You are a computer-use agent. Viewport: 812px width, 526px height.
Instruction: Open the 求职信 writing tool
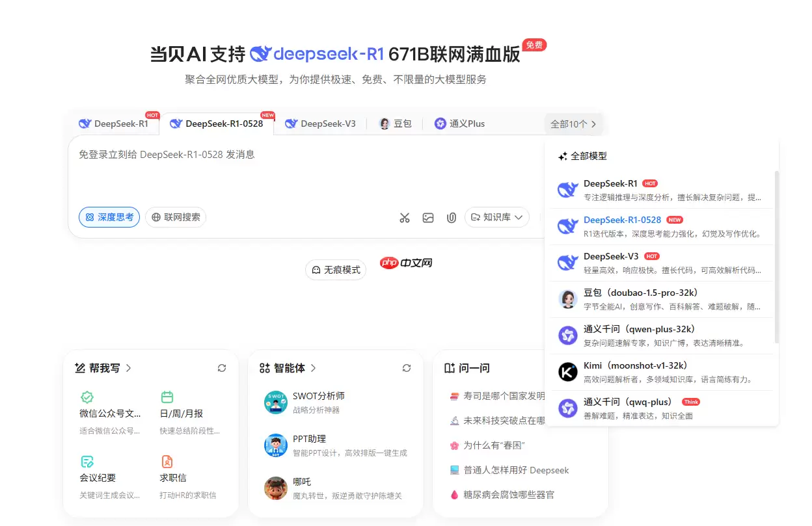pyautogui.click(x=172, y=478)
